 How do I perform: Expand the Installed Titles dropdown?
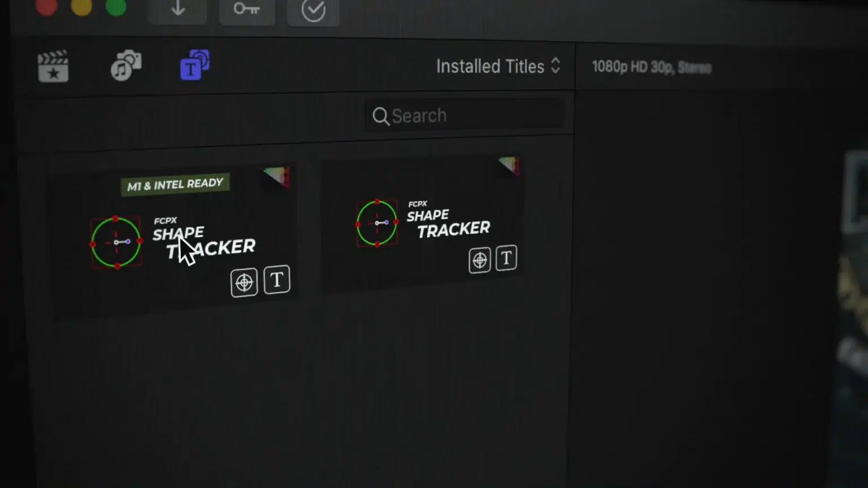pos(498,66)
